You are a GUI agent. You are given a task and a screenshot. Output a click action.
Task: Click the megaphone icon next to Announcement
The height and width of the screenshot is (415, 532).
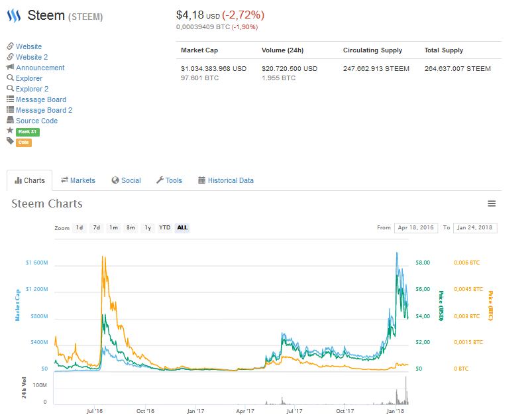pyautogui.click(x=10, y=67)
